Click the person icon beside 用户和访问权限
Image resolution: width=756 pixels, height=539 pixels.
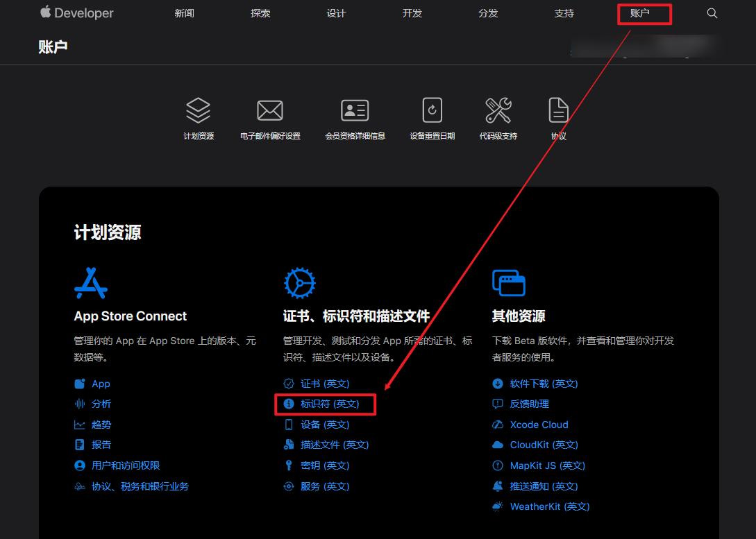80,465
